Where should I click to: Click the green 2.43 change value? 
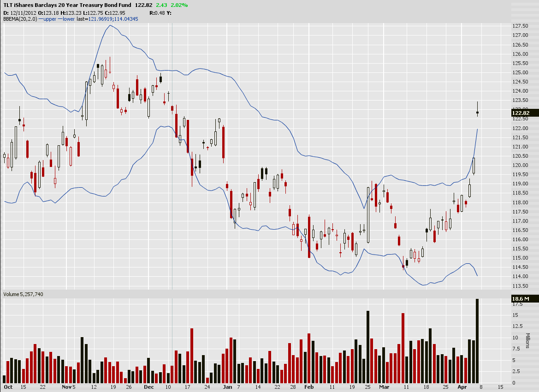pos(161,5)
